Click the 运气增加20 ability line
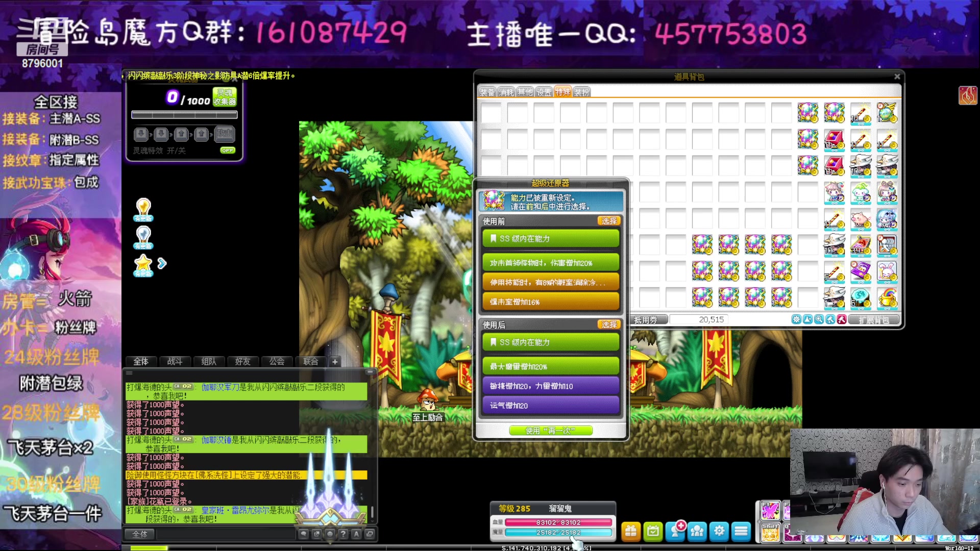Image resolution: width=980 pixels, height=551 pixels. 551,406
